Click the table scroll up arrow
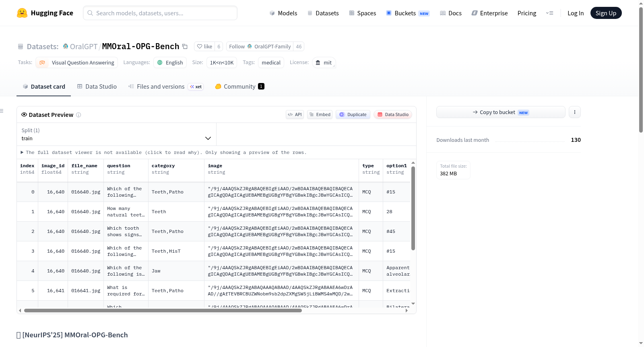The width and height of the screenshot is (644, 347). pos(413,163)
